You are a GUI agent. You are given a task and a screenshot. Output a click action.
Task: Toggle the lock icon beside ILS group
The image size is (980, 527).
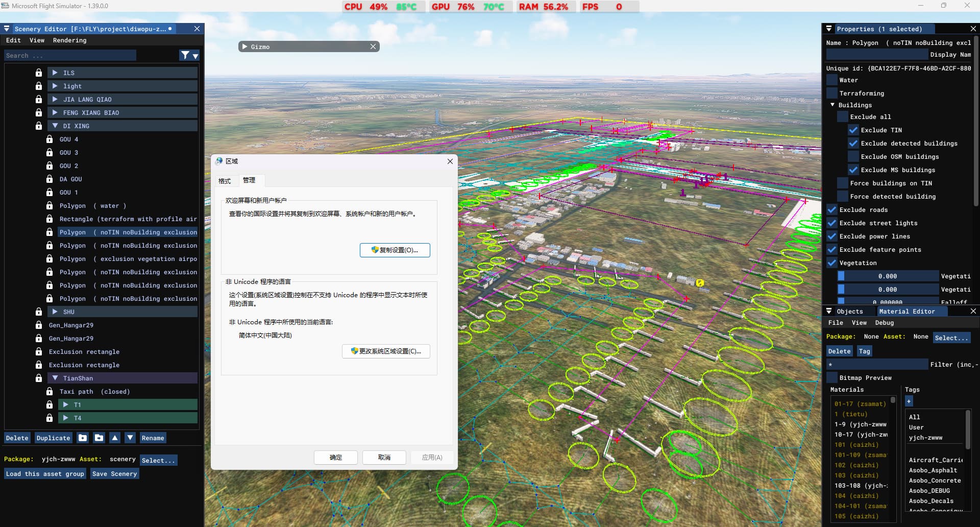[39, 73]
